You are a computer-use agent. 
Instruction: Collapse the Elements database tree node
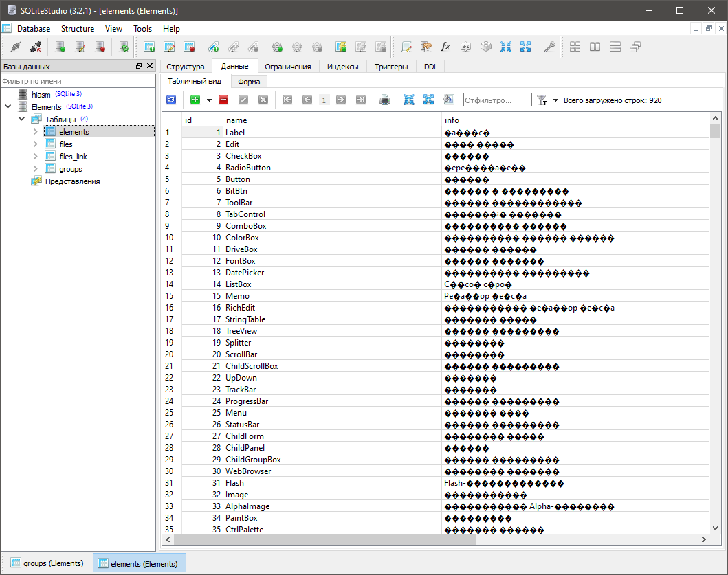point(8,107)
